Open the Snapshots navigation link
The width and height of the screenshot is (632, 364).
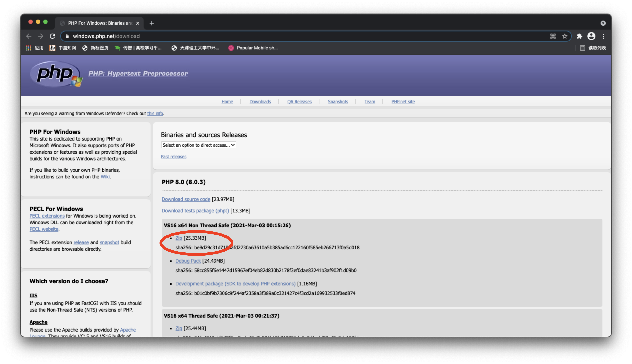pos(338,102)
